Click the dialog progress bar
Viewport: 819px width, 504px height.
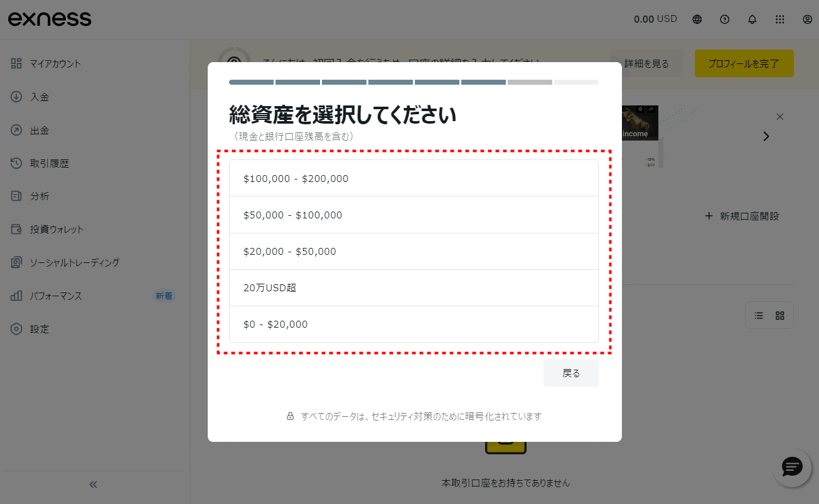(414, 82)
